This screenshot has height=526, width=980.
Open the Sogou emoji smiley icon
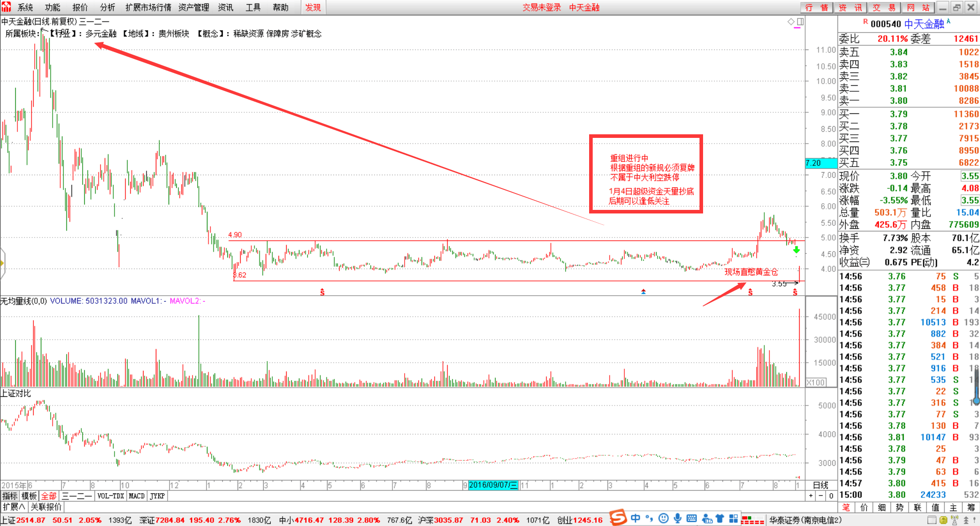pyautogui.click(x=663, y=518)
